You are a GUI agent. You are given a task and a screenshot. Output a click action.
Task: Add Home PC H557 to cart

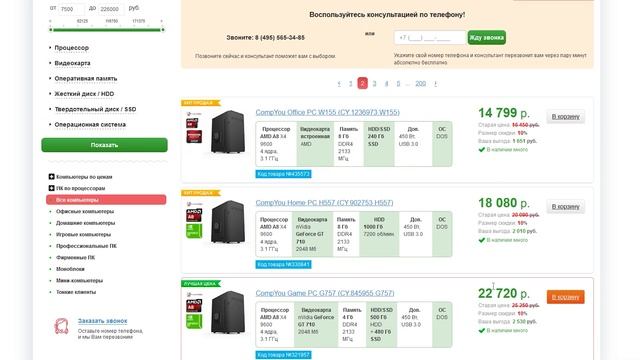565,207
